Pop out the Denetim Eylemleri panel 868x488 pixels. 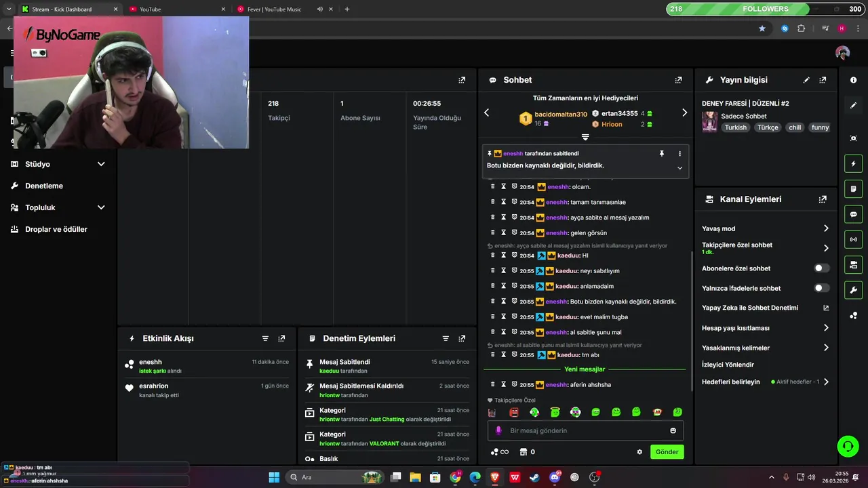462,338
